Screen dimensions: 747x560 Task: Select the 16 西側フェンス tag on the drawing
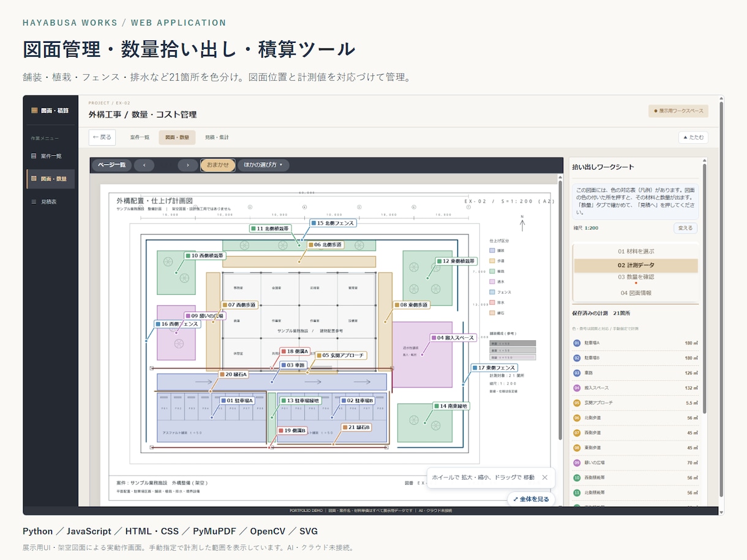pyautogui.click(x=178, y=324)
